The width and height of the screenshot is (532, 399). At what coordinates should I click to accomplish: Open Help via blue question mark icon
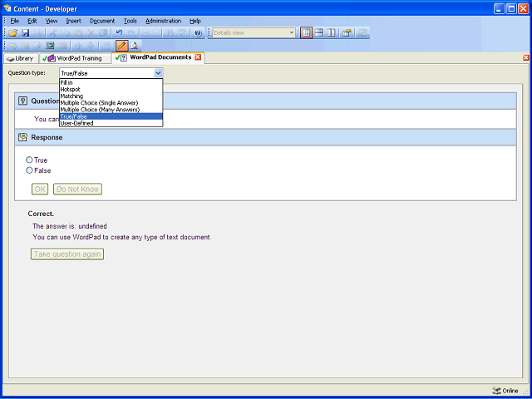198,33
